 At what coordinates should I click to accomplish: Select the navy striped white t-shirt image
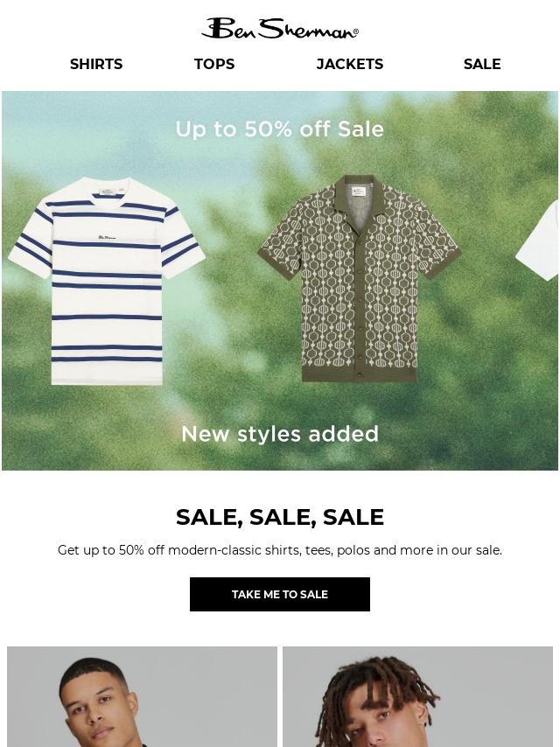pos(107,281)
